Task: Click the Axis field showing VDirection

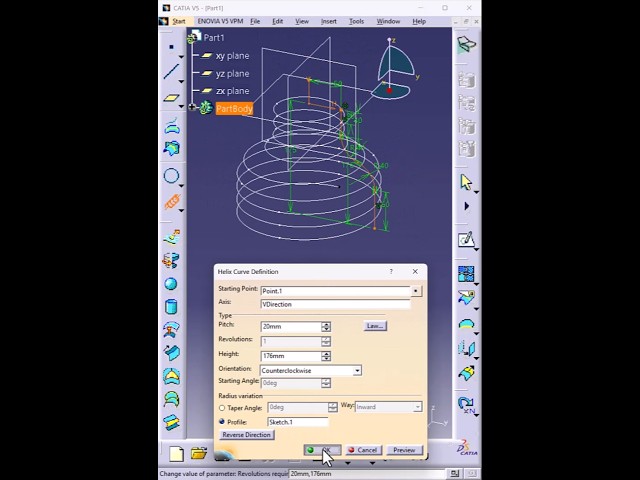Action: 335,304
